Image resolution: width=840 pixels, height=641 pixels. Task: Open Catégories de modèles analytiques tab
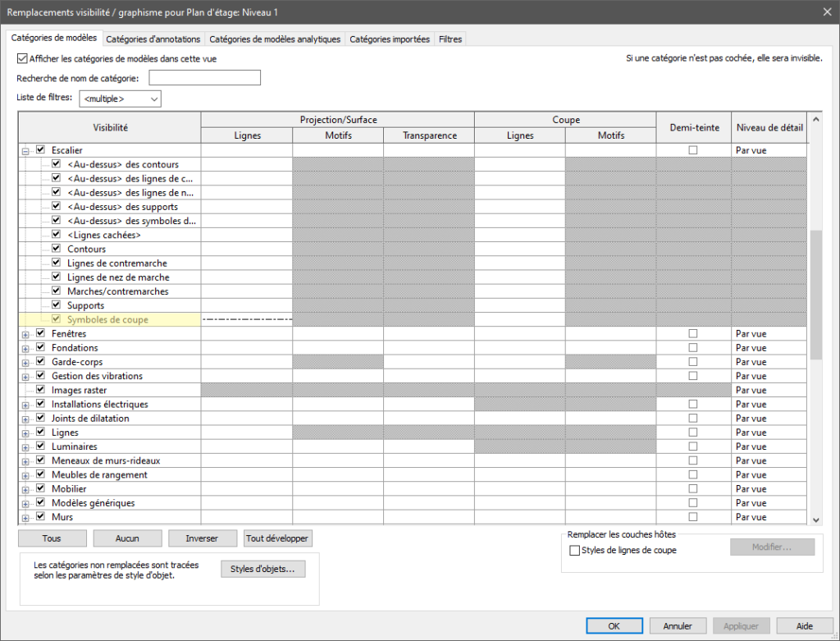coord(275,39)
